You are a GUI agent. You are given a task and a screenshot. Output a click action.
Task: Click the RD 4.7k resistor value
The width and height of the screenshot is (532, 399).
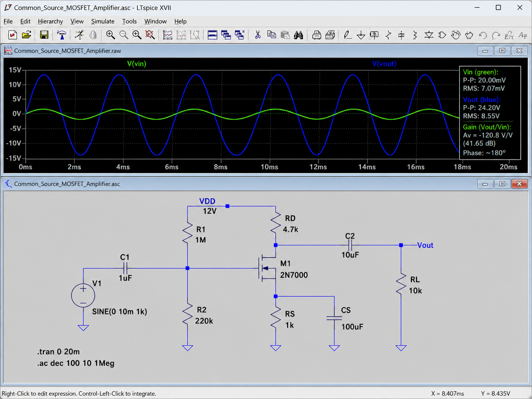click(x=290, y=229)
